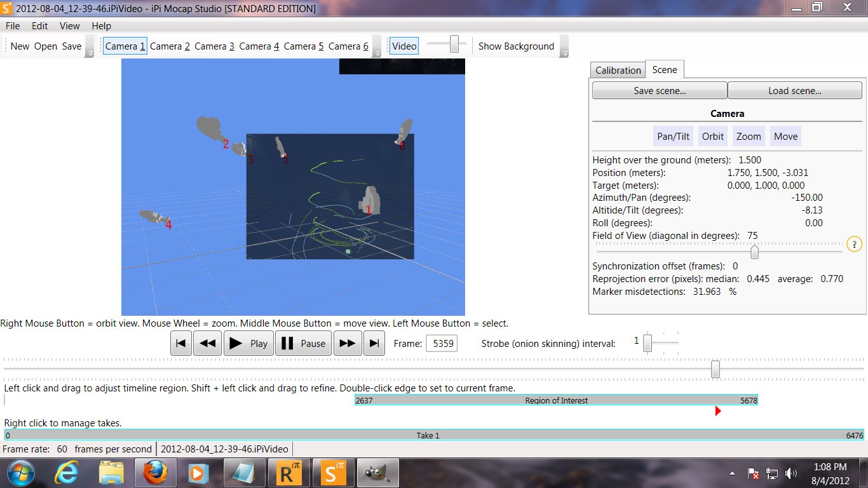Switch view to Camera 3
Viewport: 868px width, 488px height.
215,46
